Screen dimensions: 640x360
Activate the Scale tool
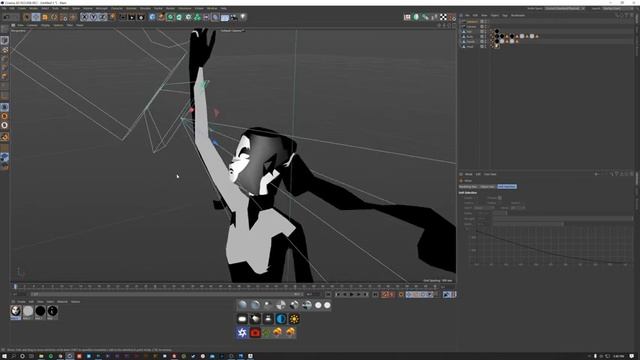coord(45,17)
